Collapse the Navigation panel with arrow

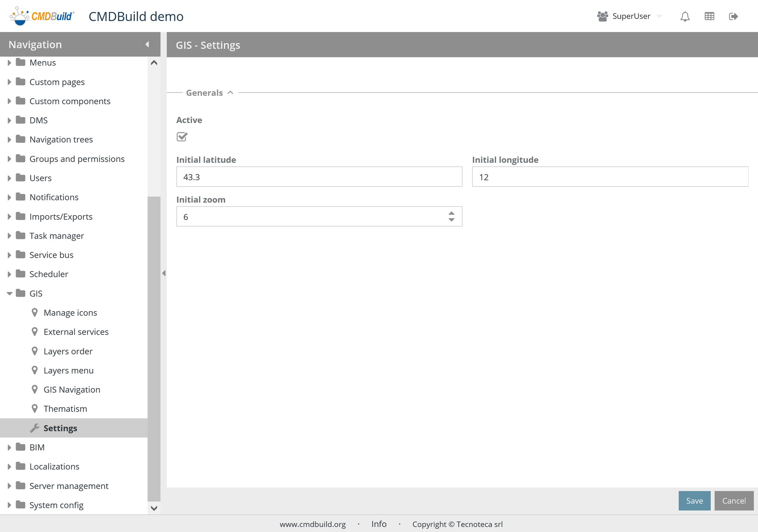(147, 45)
